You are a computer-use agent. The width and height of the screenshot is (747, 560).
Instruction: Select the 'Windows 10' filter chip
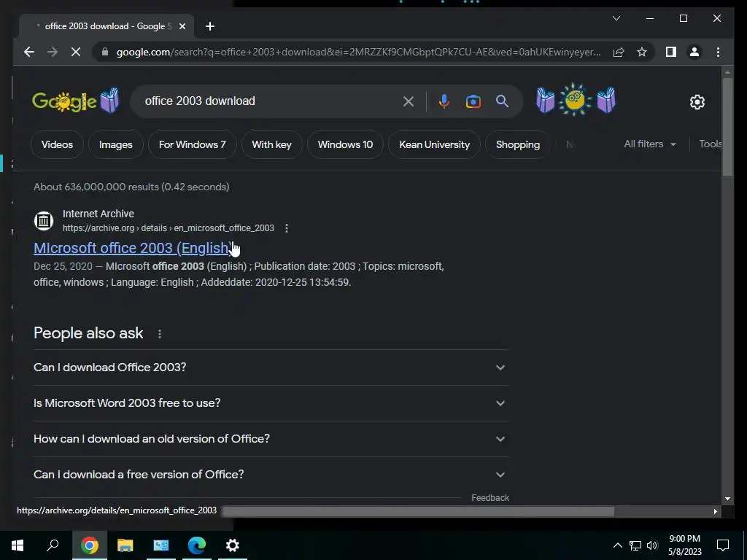pyautogui.click(x=345, y=144)
